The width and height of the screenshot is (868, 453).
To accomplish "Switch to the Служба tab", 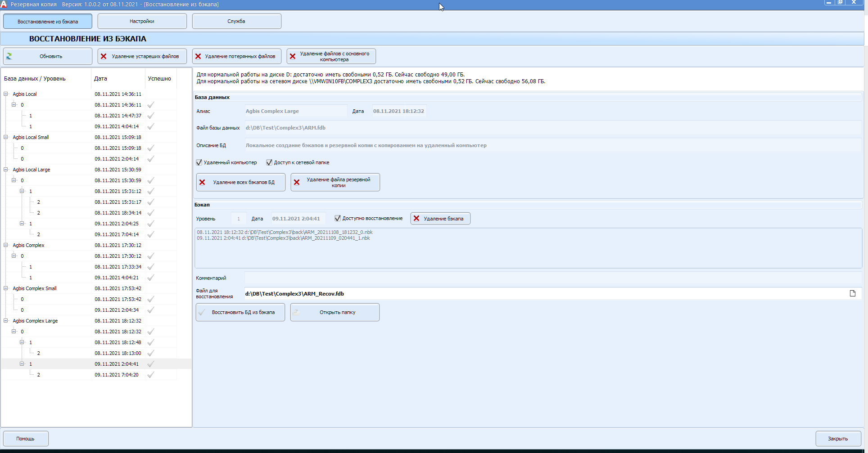I will point(237,21).
